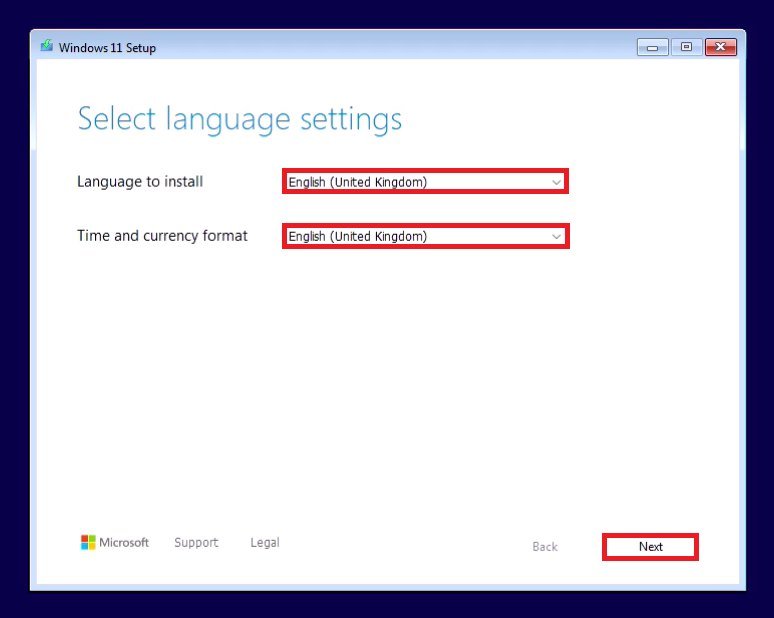Open the Support link
Image resolution: width=774 pixels, height=618 pixels.
[196, 542]
